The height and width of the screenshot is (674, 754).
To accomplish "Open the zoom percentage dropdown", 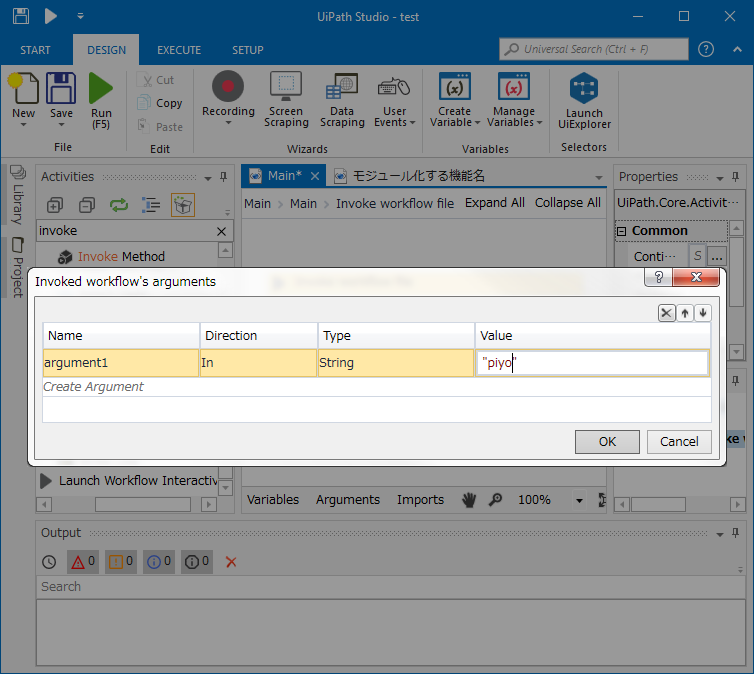I will tap(579, 500).
